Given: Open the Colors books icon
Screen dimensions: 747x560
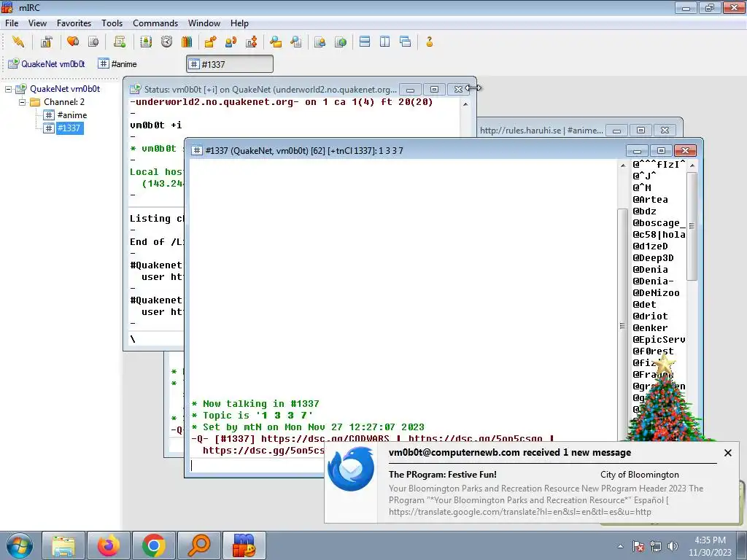Looking at the screenshot, I should pos(187,42).
